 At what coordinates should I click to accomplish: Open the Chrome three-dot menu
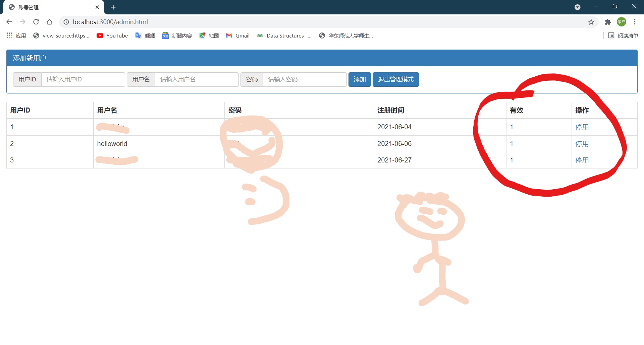(635, 22)
